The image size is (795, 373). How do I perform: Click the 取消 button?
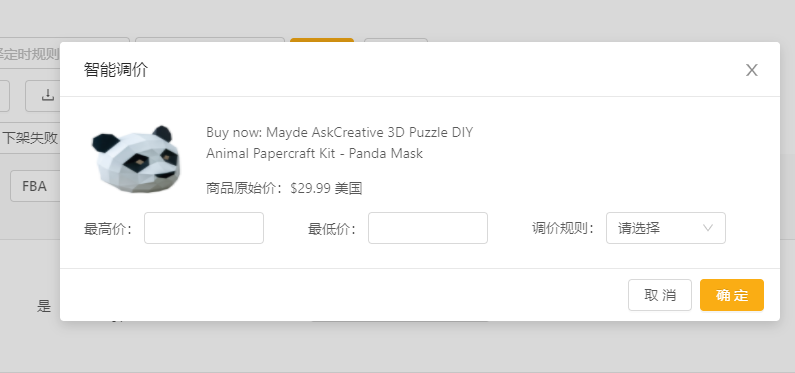660,295
